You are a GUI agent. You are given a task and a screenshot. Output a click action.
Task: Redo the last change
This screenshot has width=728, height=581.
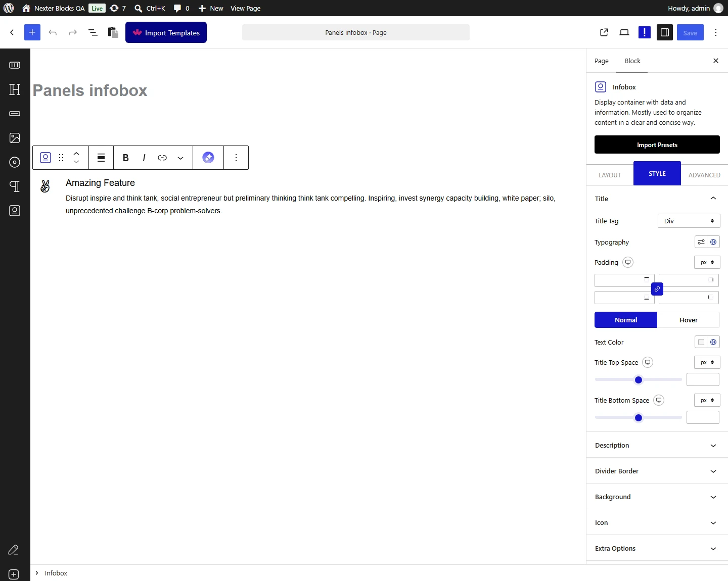click(x=73, y=32)
